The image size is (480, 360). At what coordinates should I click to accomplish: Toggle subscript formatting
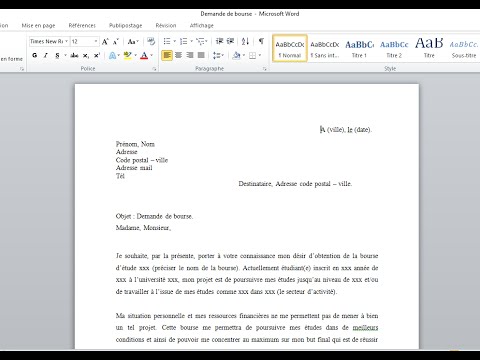pos(86,55)
